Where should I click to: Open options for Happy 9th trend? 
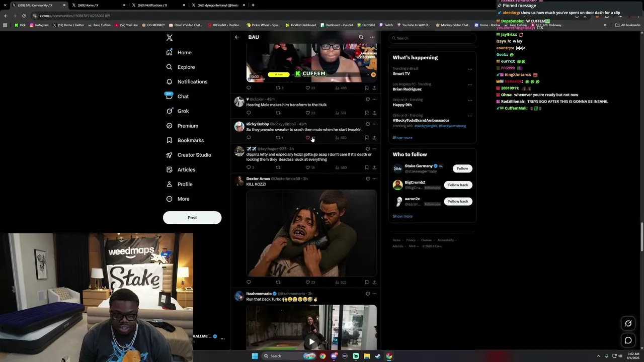(470, 101)
